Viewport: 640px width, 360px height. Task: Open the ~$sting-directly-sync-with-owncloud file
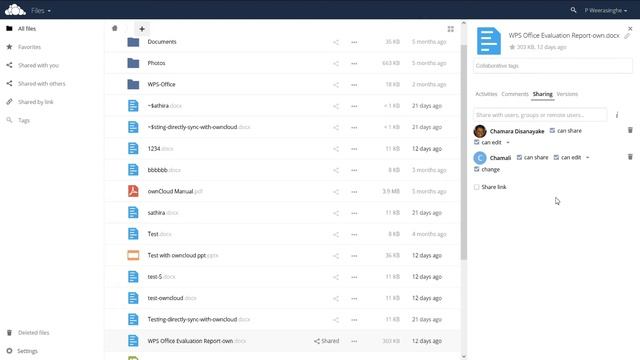point(199,127)
